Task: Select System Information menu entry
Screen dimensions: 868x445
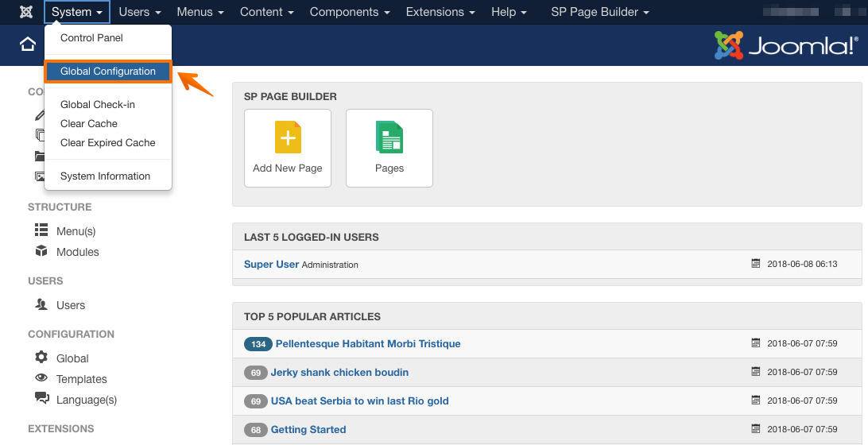Action: (x=105, y=176)
